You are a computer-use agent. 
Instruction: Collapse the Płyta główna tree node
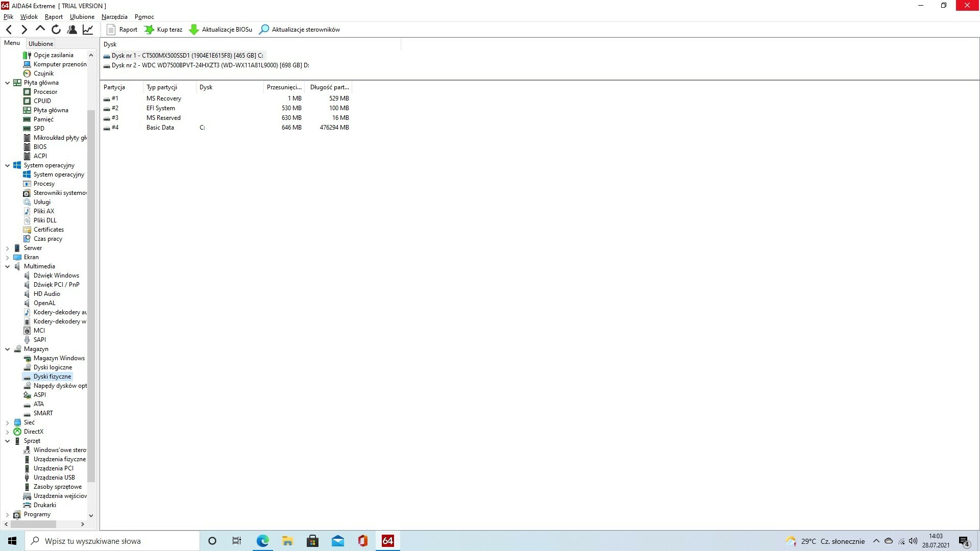[x=8, y=83]
